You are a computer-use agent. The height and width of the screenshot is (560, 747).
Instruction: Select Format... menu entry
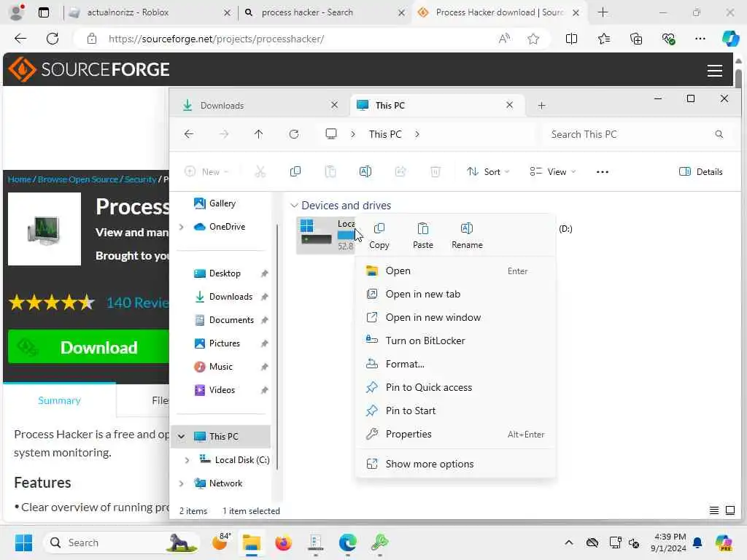tap(455, 364)
